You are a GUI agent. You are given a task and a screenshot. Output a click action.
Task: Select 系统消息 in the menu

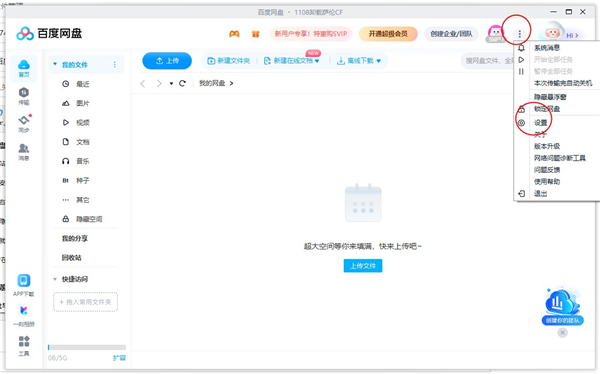547,48
